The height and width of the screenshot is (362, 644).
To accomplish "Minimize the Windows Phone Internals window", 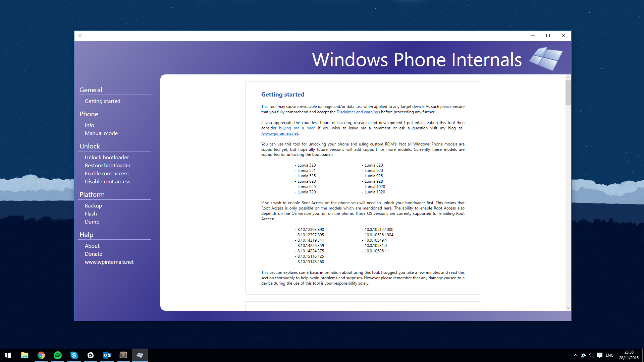I will 533,36.
